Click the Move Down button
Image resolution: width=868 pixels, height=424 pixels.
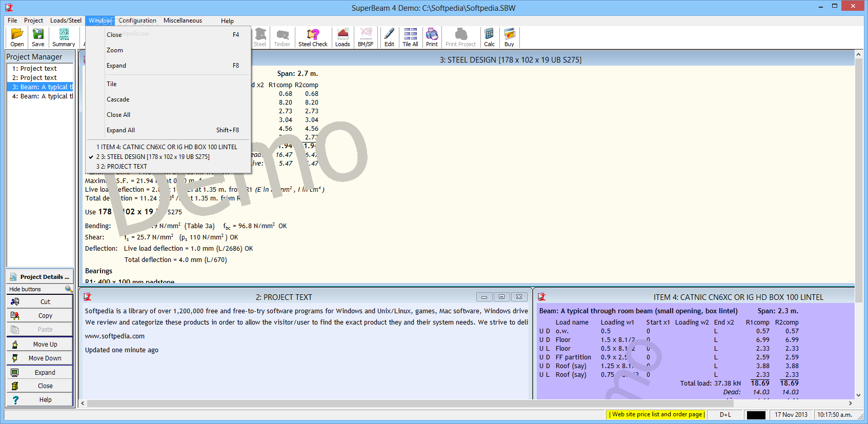40,358
